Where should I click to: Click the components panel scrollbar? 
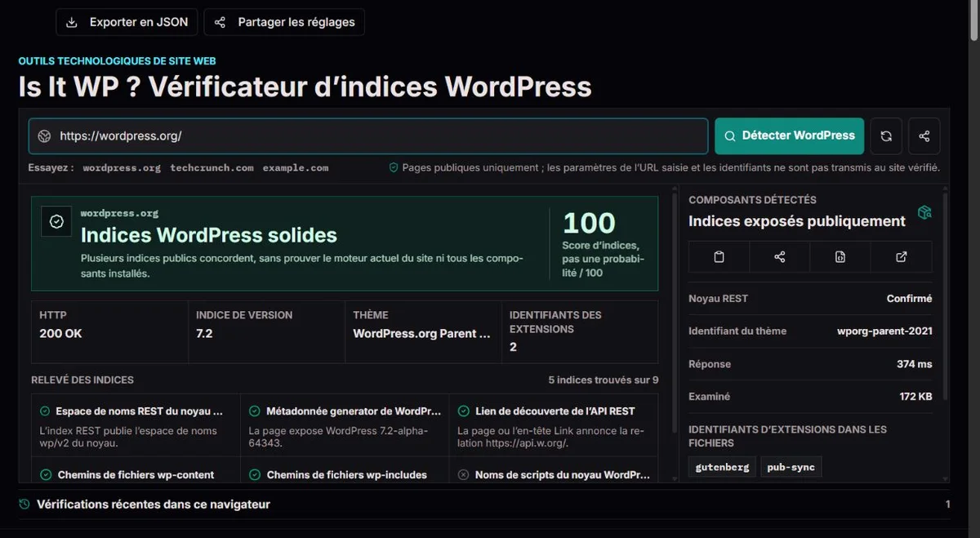(947, 296)
